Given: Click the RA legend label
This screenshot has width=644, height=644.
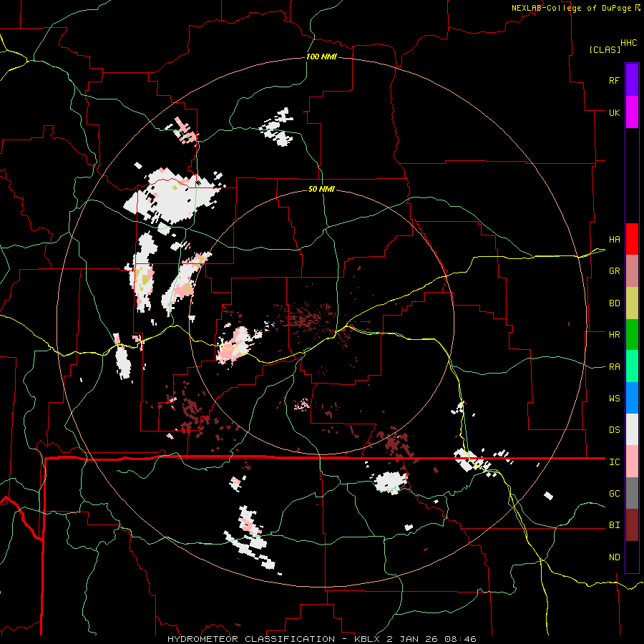Looking at the screenshot, I should [x=614, y=367].
